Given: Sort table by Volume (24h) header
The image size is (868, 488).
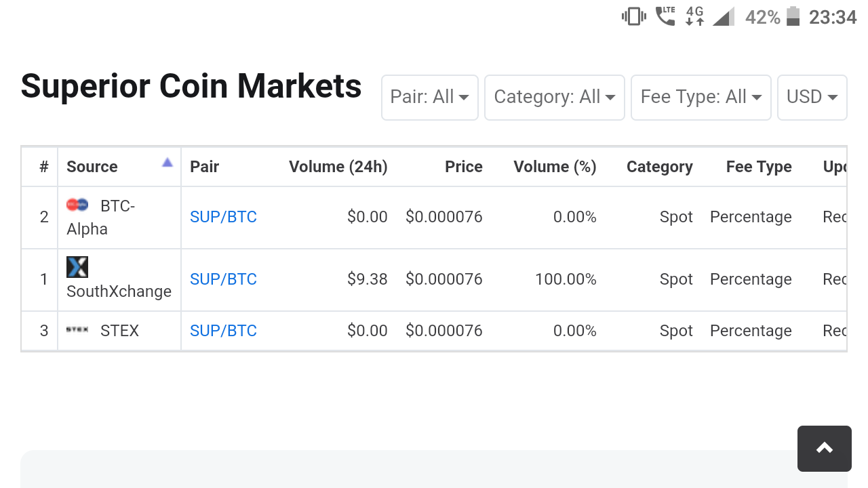Looking at the screenshot, I should pos(338,167).
